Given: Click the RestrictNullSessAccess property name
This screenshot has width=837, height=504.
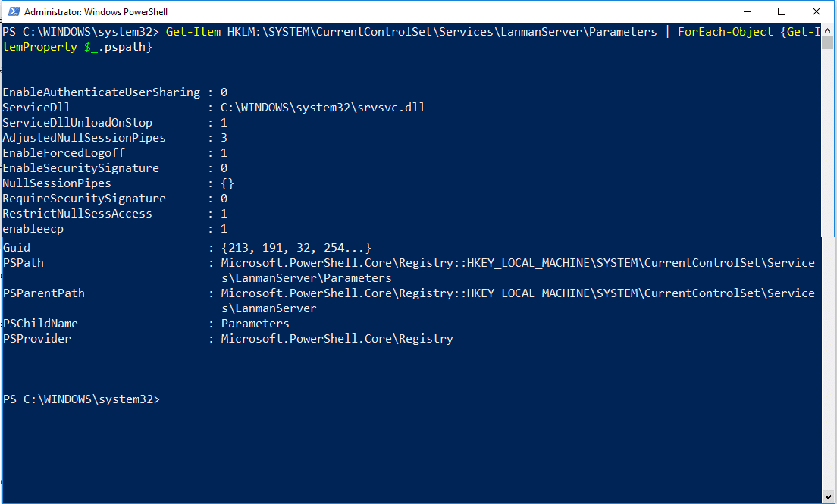Looking at the screenshot, I should tap(77, 214).
